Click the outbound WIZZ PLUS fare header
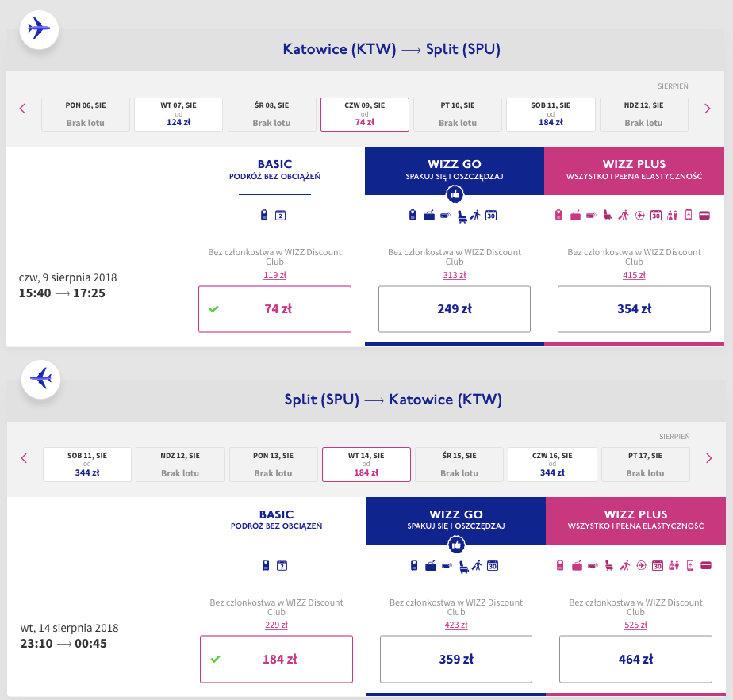The width and height of the screenshot is (733, 700). pyautogui.click(x=634, y=170)
